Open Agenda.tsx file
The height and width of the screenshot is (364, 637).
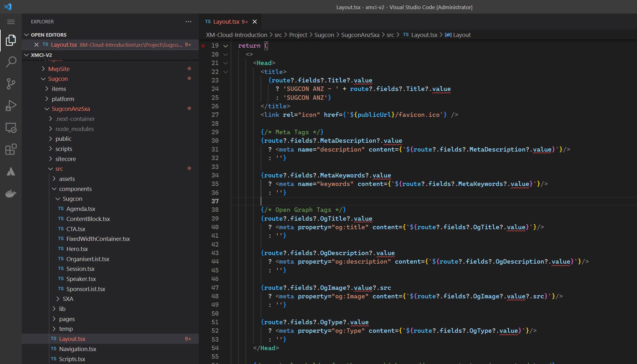click(81, 209)
